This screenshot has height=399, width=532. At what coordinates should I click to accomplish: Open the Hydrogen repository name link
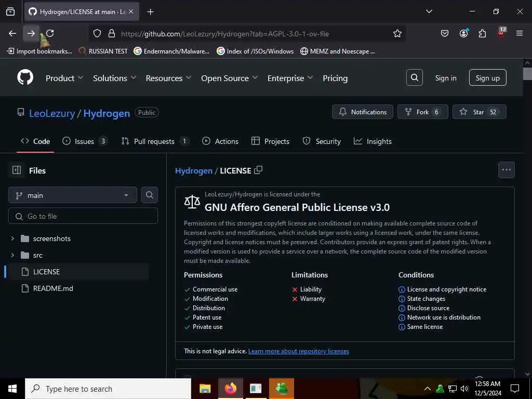pos(107,113)
